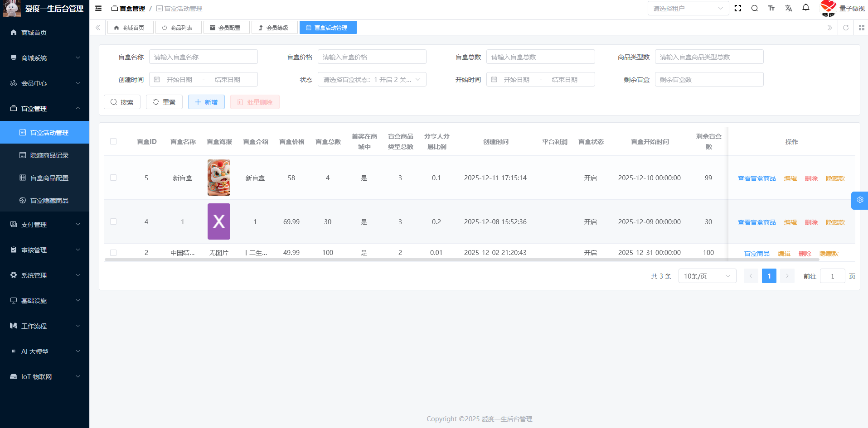The width and height of the screenshot is (868, 428).
Task: Check the checkbox for blind box ID 4
Action: [113, 222]
